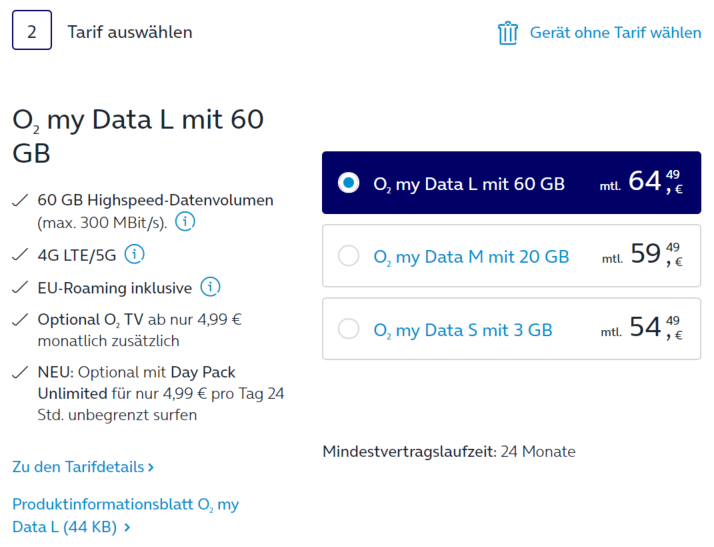The height and width of the screenshot is (547, 714).
Task: Click the O2 my Data S mit 3 GB label
Action: 463,330
